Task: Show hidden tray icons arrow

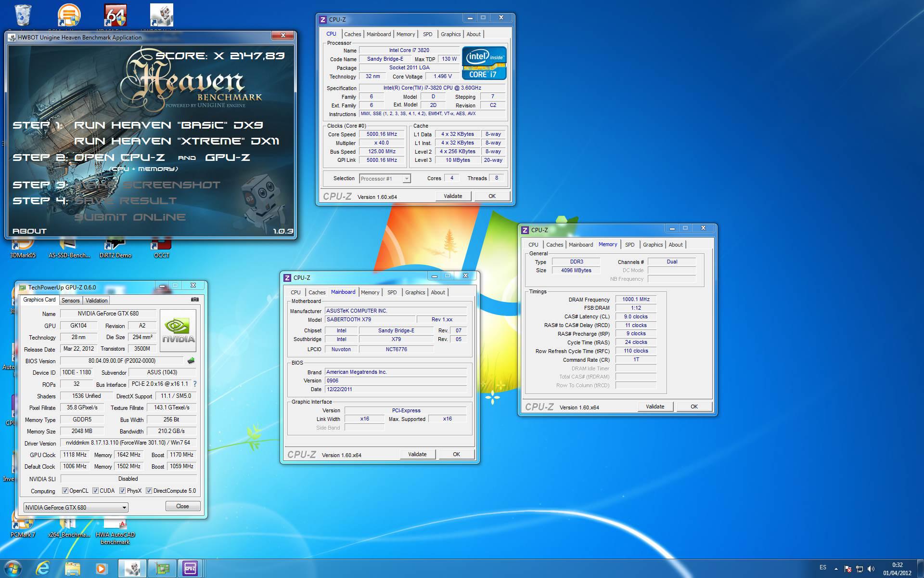Action: coord(835,569)
